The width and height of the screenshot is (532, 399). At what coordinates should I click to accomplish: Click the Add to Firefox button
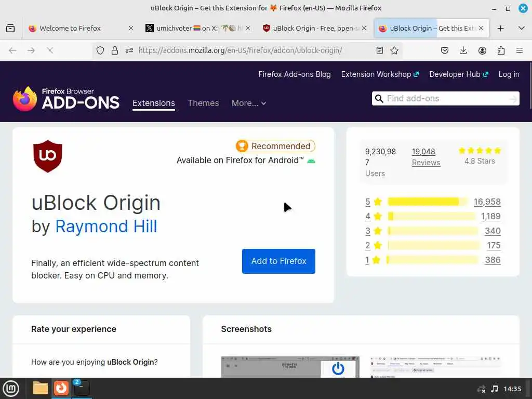(278, 261)
